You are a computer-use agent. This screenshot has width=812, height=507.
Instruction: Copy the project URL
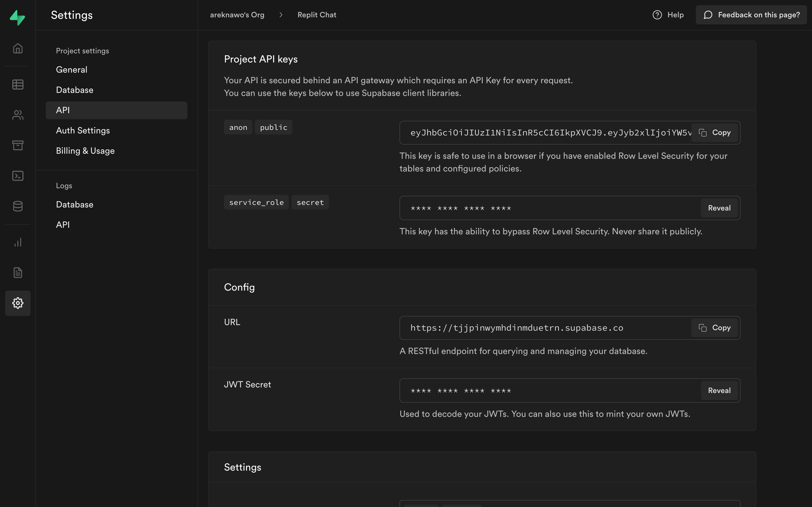715,328
